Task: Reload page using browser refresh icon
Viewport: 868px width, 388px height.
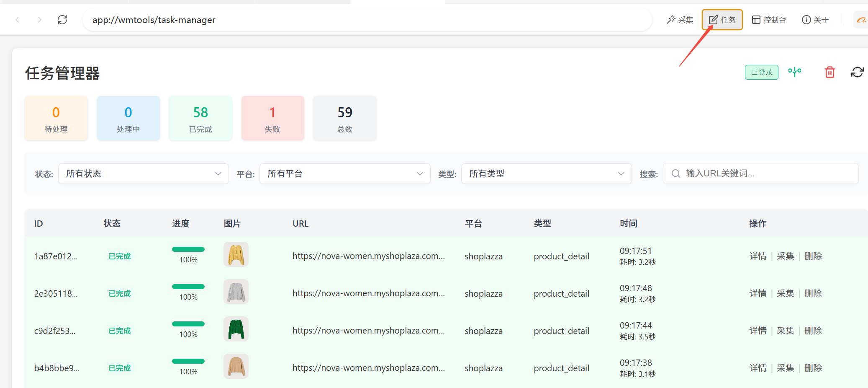Action: tap(62, 20)
